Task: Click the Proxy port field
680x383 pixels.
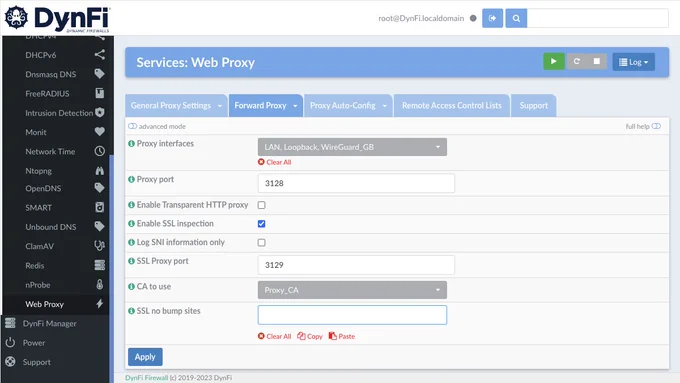Action: click(356, 183)
